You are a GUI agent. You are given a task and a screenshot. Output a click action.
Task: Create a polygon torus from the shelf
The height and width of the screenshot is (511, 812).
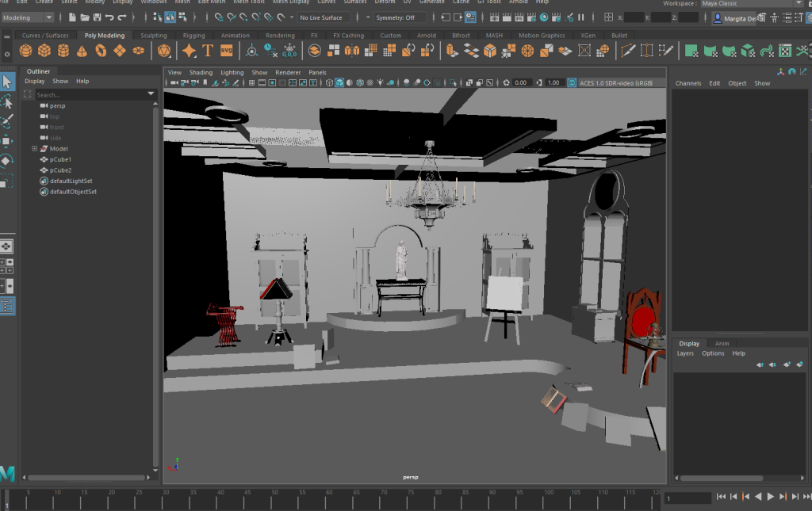pyautogui.click(x=101, y=51)
